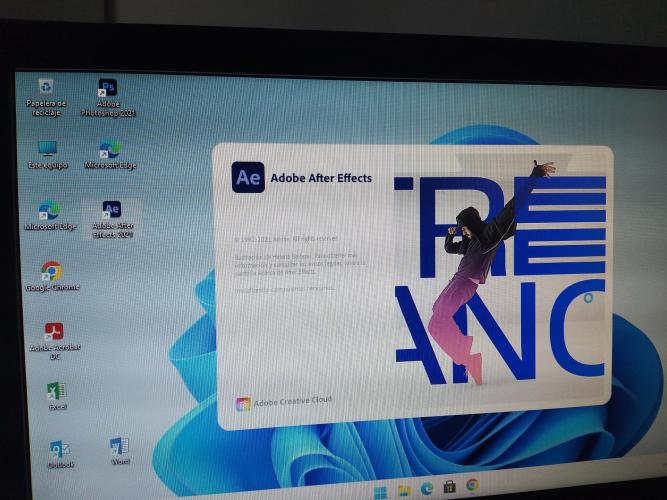Image resolution: width=667 pixels, height=500 pixels.
Task: Open Microsoft Store from the taskbar
Action: [449, 486]
